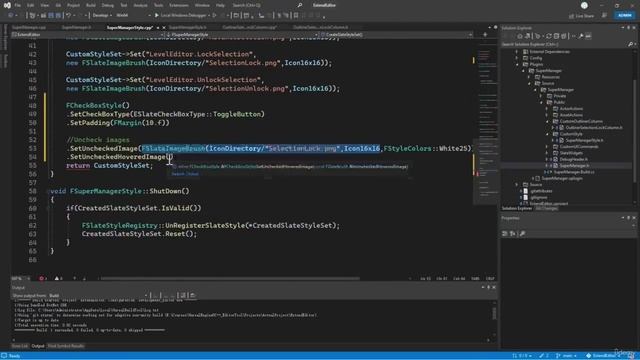Click the ADMIN badge button
Viewport: 640px width, 360px height.
(624, 16)
